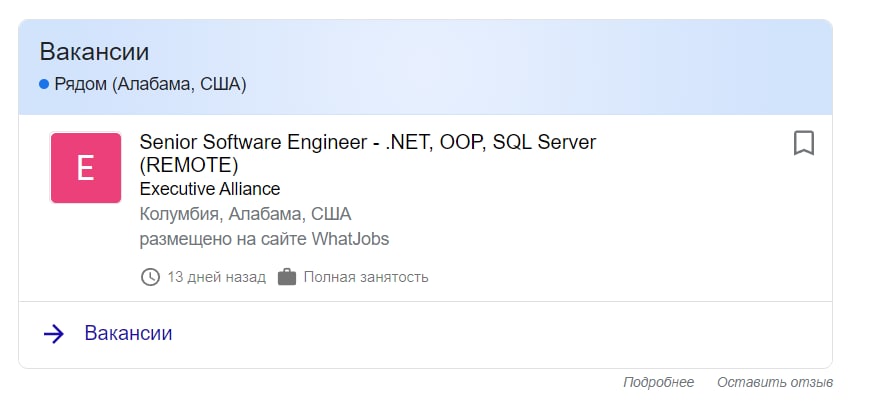Image resolution: width=870 pixels, height=406 pixels.
Task: Click the Подробнее link
Action: [658, 382]
